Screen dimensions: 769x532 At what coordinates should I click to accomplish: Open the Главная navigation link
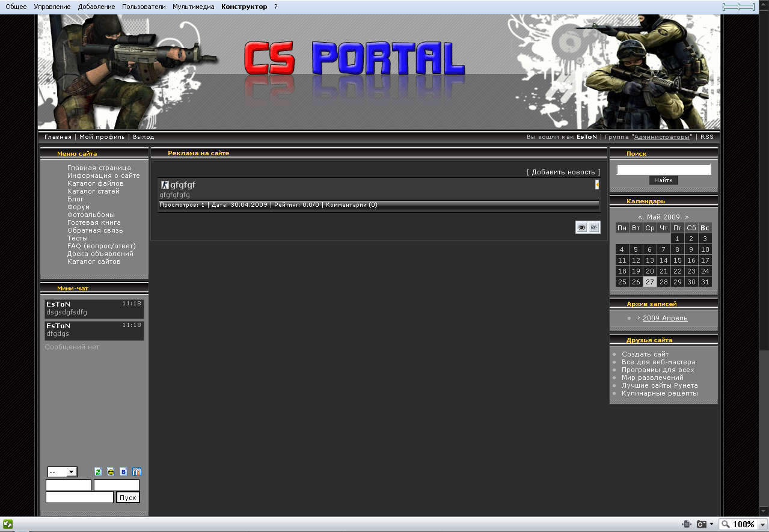tap(58, 137)
